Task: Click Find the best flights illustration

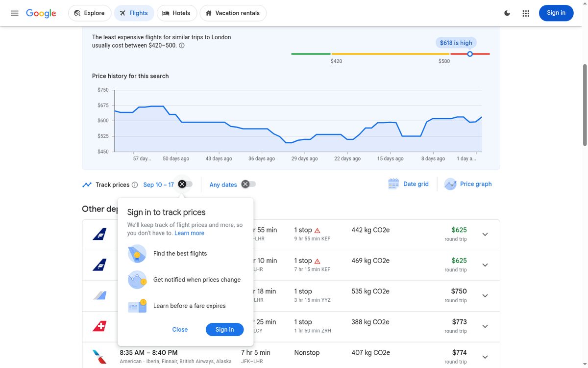Action: click(x=137, y=254)
